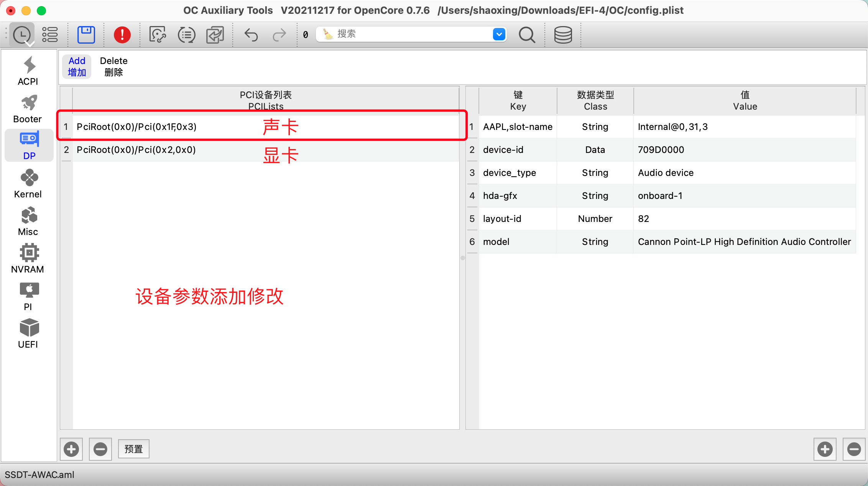
Task: Click the undo arrow icon
Action: point(251,35)
